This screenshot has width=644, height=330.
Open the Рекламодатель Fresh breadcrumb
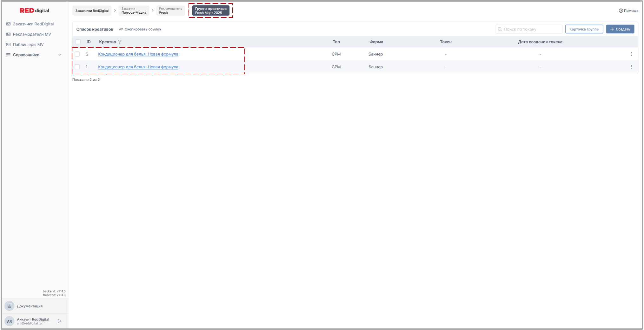170,11
